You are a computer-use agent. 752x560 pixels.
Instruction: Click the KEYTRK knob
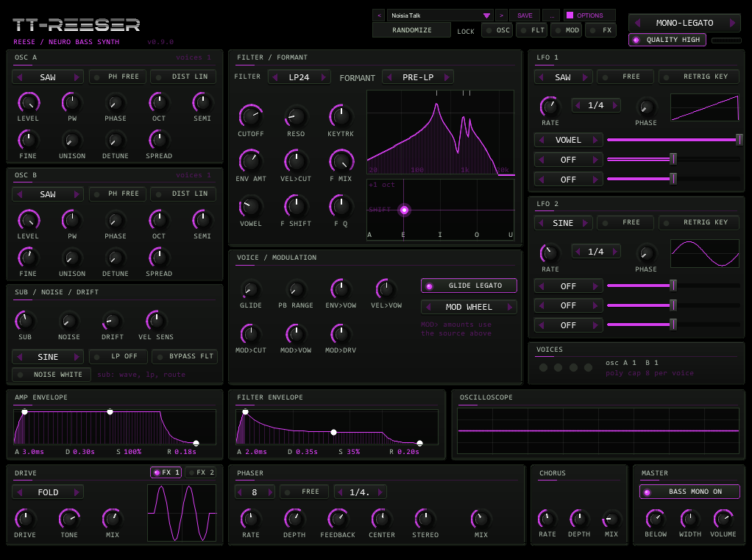pyautogui.click(x=341, y=116)
